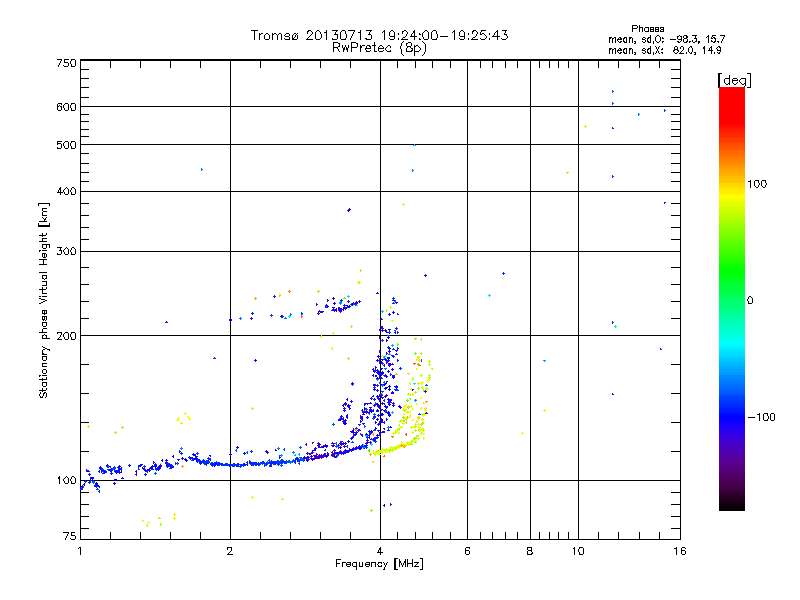
Task: Click the y-axis tick label '750'
Action: [66, 63]
